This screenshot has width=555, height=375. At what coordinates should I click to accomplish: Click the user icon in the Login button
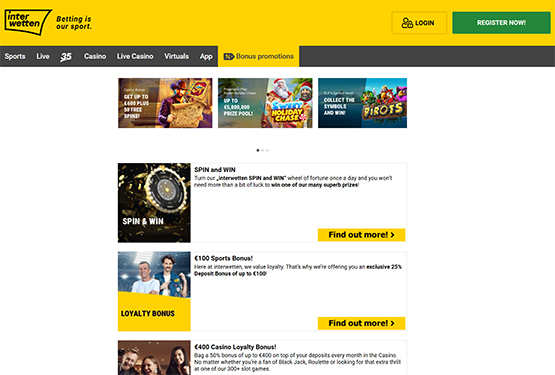click(407, 23)
